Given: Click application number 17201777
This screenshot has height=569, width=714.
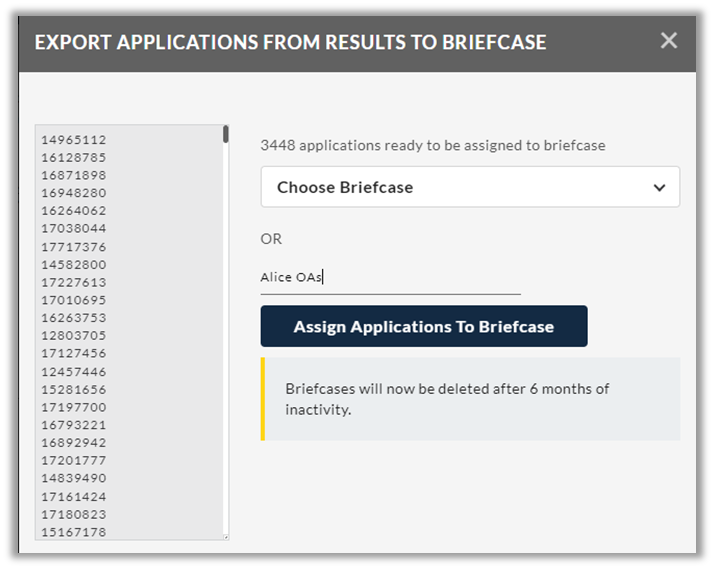Looking at the screenshot, I should pyautogui.click(x=74, y=461).
